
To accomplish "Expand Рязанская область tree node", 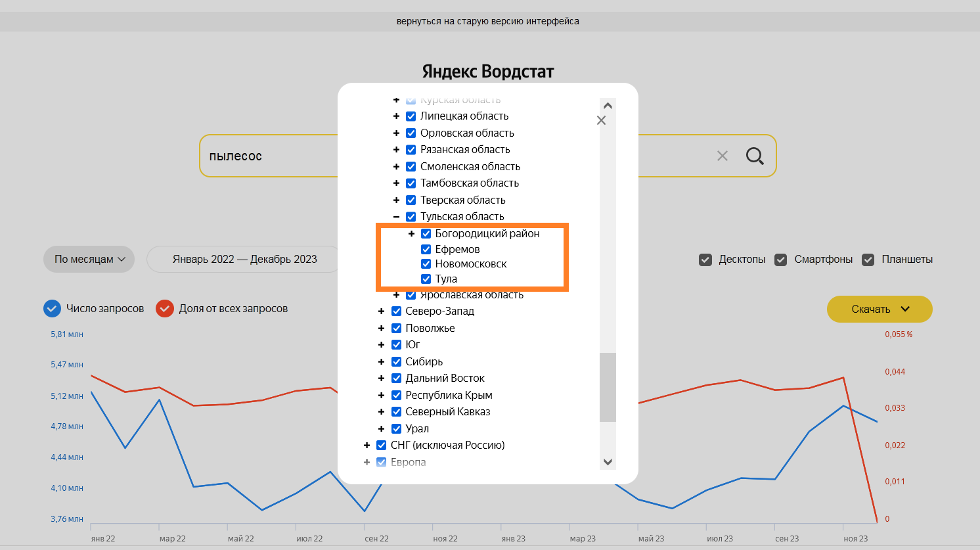I will click(x=396, y=150).
